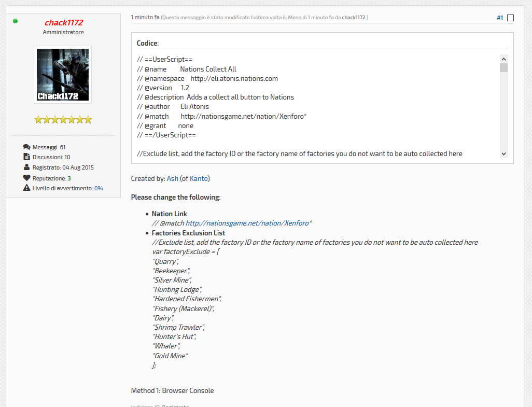Follow the Kanto link
Viewport: 532px width, 407px height.
coord(199,178)
